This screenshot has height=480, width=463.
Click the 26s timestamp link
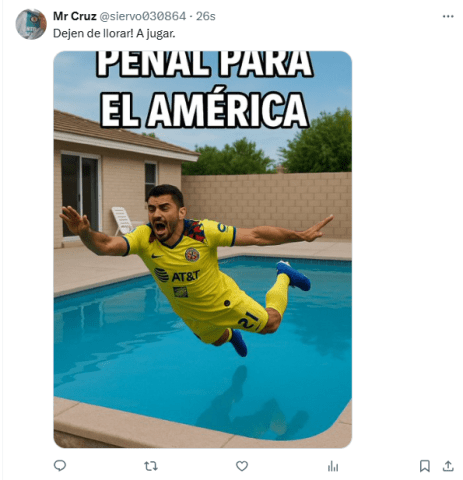[205, 16]
